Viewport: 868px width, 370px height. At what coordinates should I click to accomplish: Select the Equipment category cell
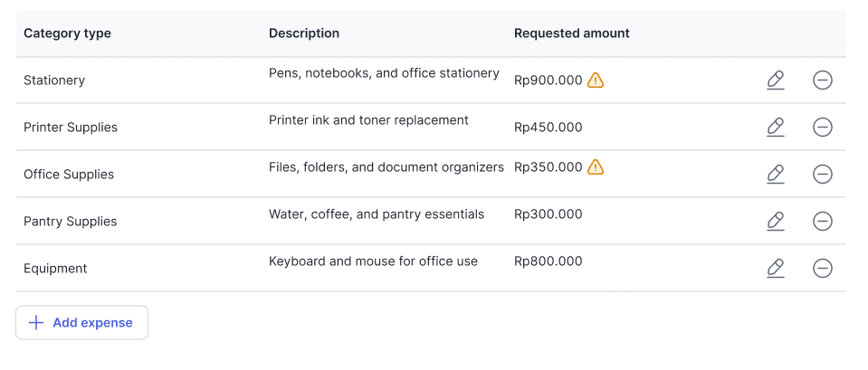(55, 269)
